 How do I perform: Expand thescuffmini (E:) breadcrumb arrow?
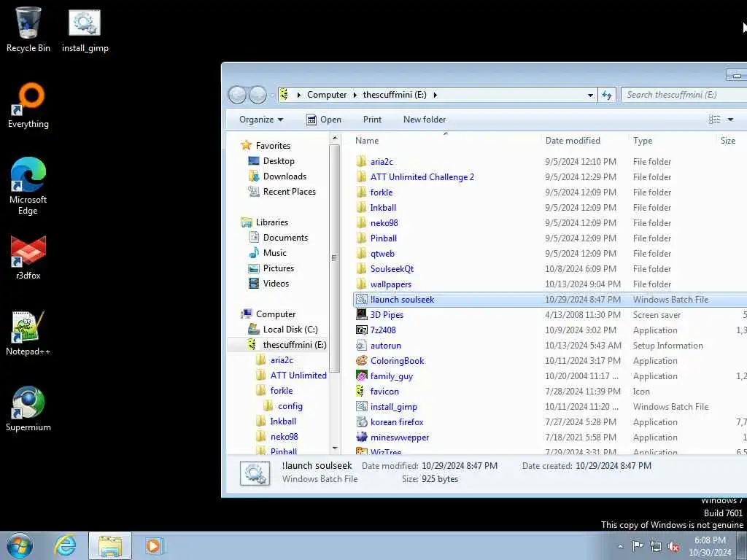click(x=436, y=95)
